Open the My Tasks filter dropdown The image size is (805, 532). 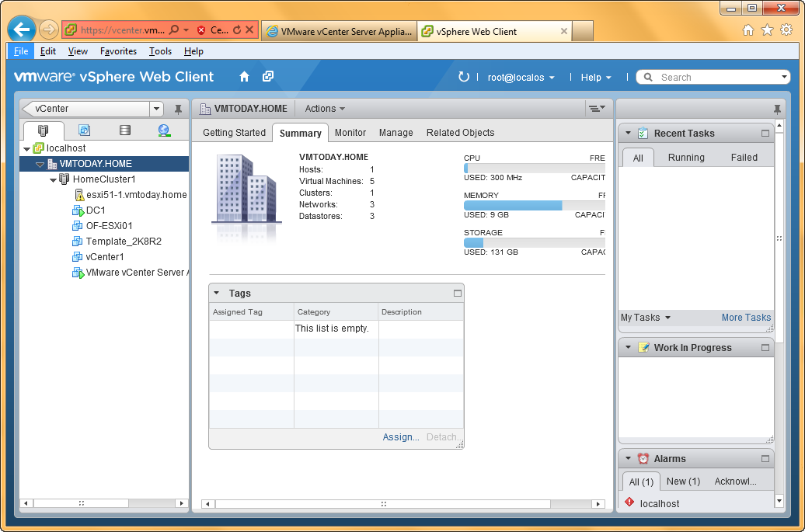tap(646, 318)
